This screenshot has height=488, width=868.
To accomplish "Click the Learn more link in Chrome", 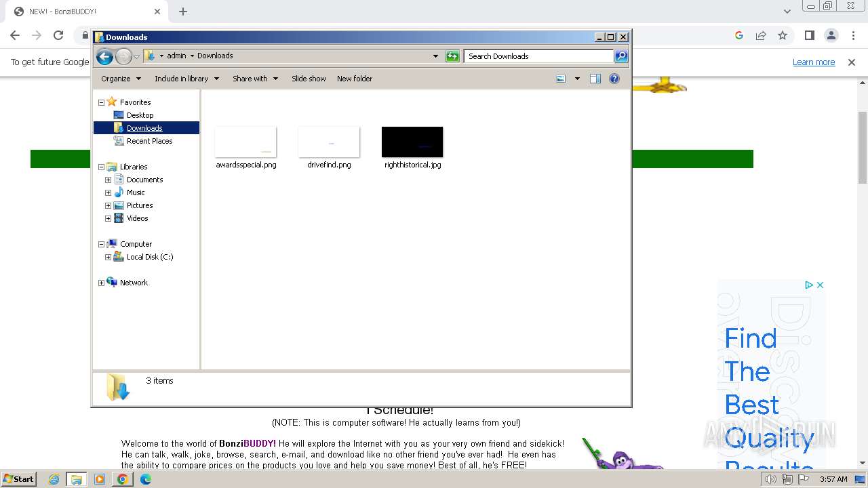I will (814, 62).
